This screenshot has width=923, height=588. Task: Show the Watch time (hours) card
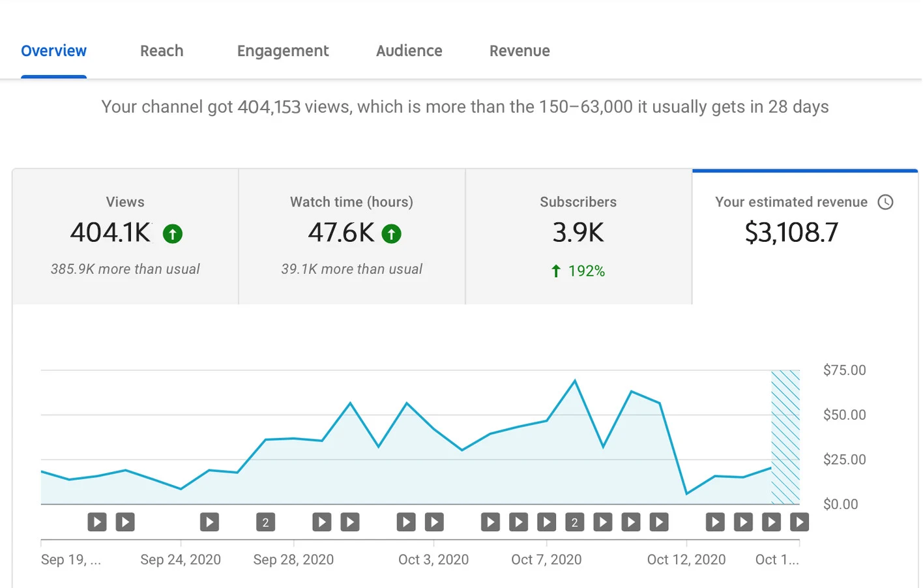click(351, 236)
